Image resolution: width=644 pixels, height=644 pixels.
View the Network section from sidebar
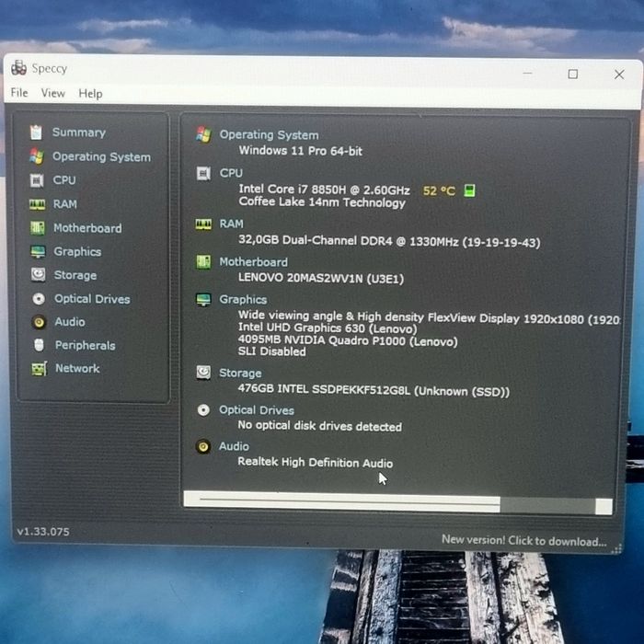[x=77, y=368]
